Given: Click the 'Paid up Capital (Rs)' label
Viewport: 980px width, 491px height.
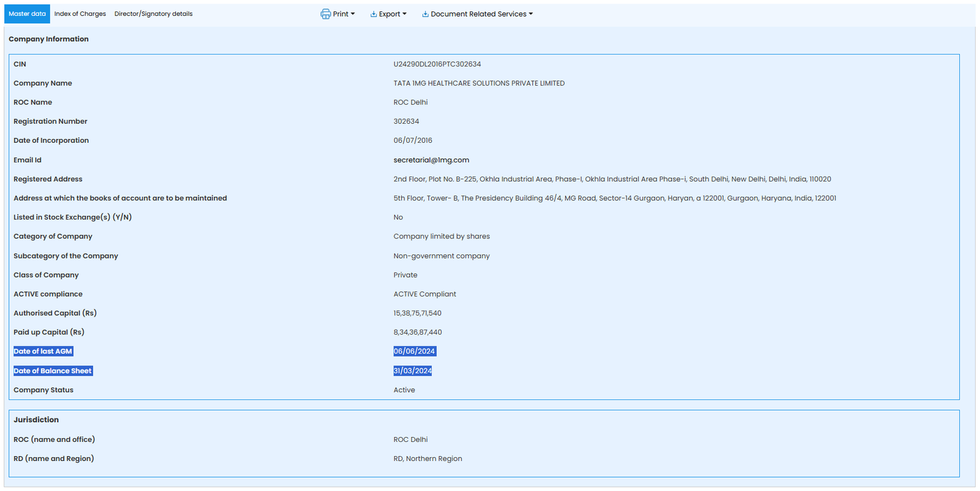Looking at the screenshot, I should [49, 332].
